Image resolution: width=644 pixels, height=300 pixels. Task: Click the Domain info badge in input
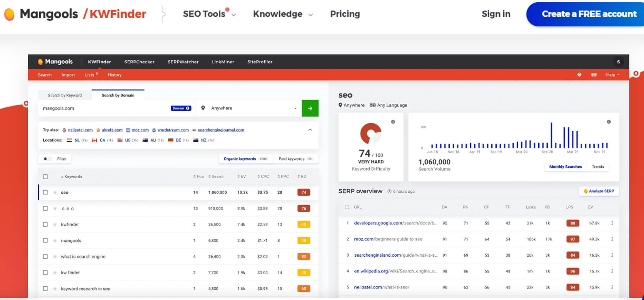point(181,108)
